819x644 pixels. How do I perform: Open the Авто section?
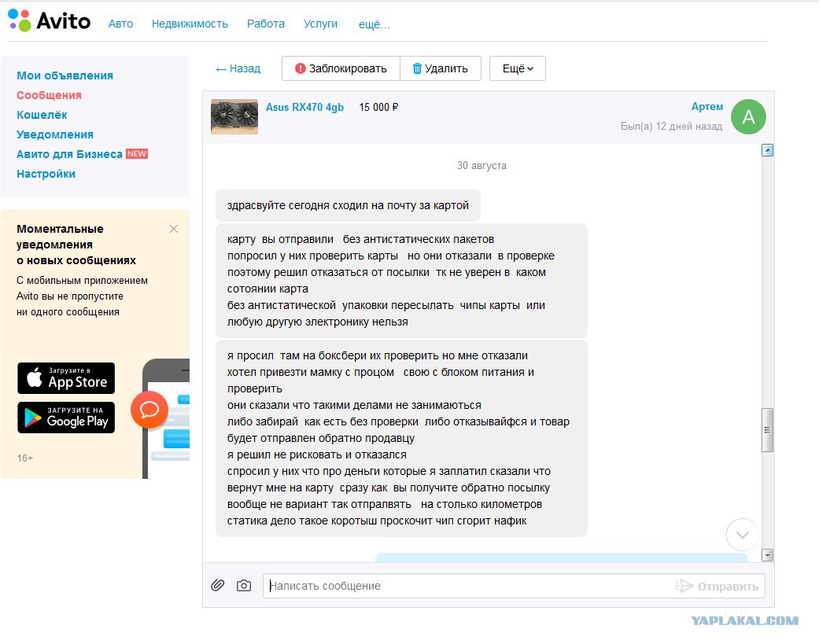point(120,24)
